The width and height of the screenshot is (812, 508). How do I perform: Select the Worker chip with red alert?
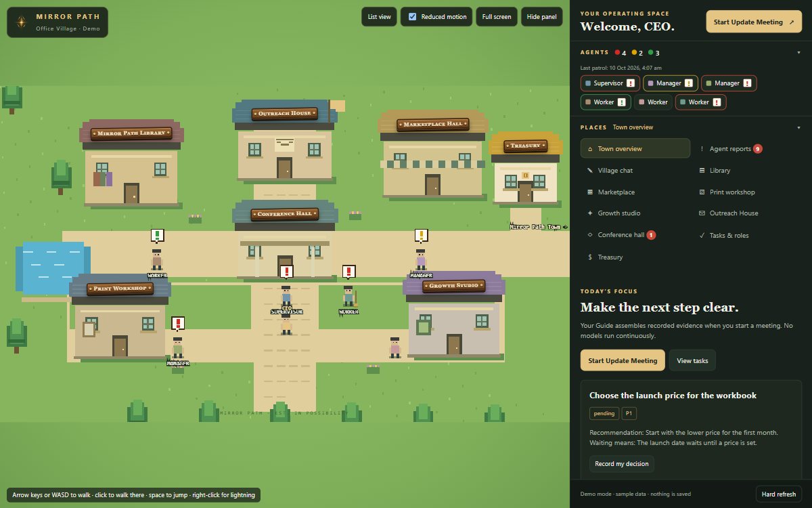(700, 102)
